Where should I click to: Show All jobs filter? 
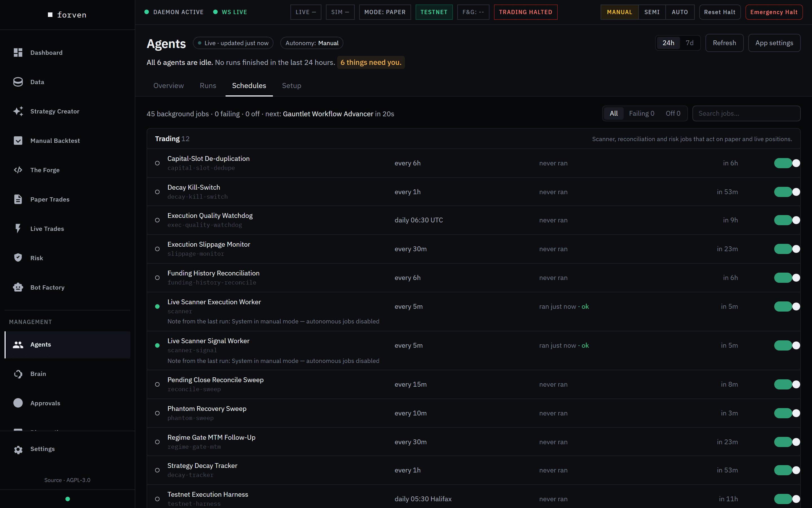tap(614, 113)
